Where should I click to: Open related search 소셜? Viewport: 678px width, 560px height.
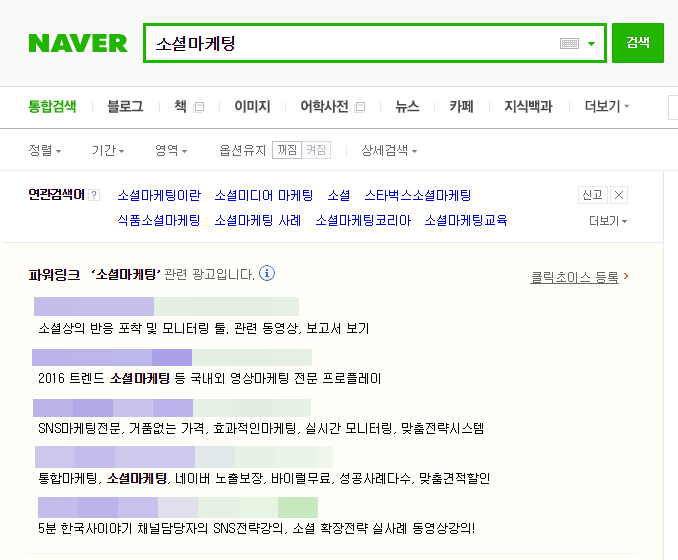tap(339, 195)
